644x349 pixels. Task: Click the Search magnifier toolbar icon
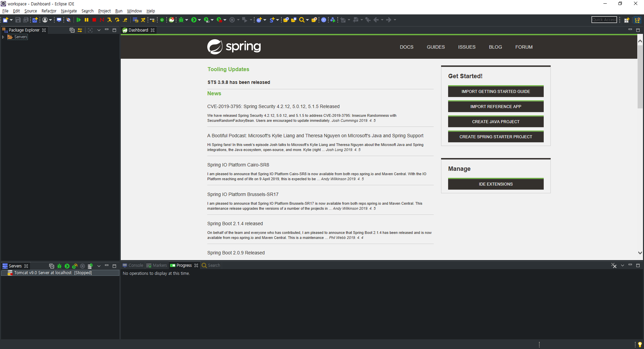(x=302, y=20)
